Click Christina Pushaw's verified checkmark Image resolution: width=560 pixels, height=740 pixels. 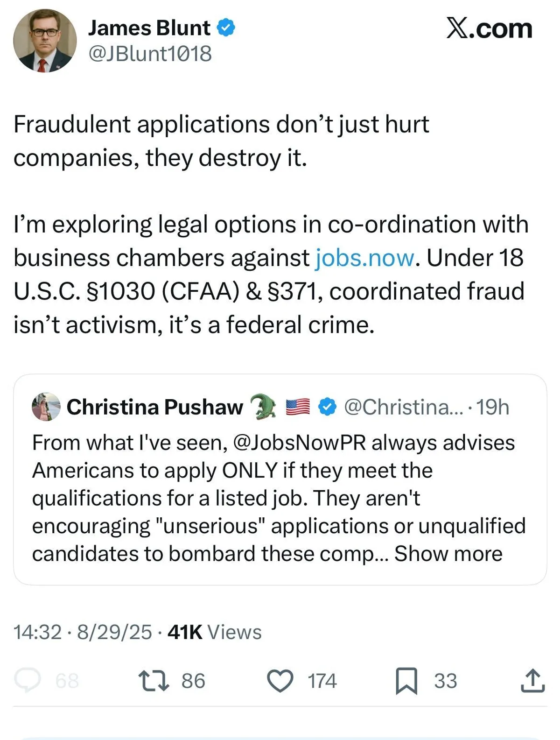(327, 407)
